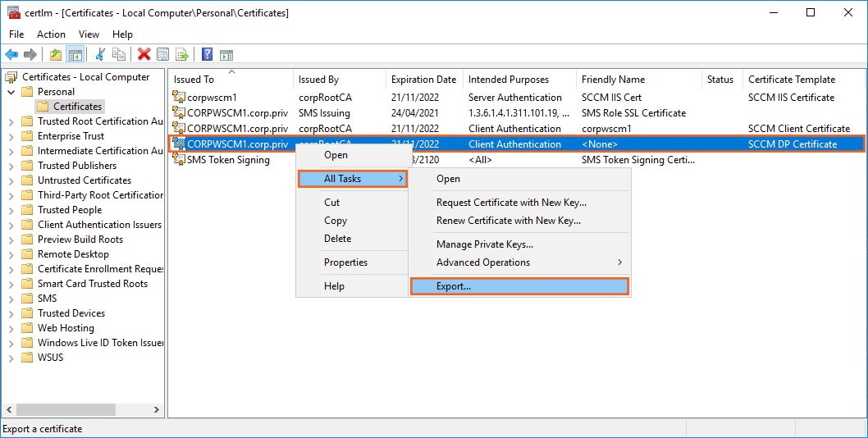Collapse the Personal tree node
Image resolution: width=868 pixels, height=438 pixels.
coord(12,92)
